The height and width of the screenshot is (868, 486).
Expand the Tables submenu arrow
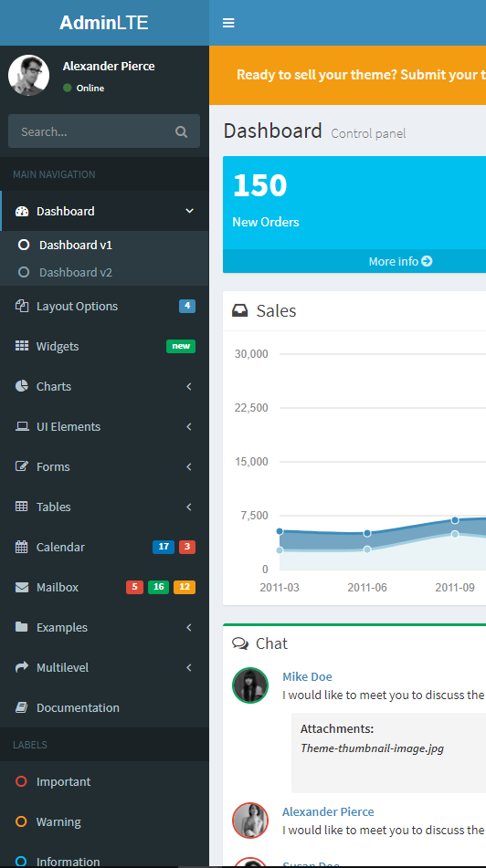(x=189, y=507)
